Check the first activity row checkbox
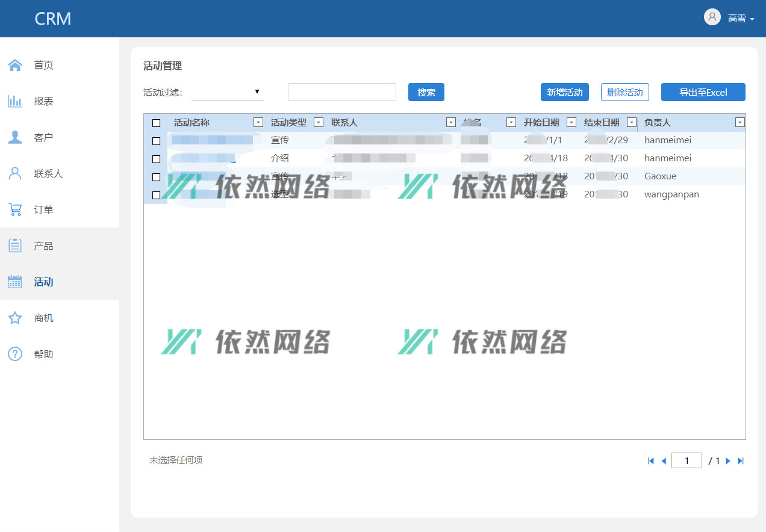The width and height of the screenshot is (766, 532). pos(157,141)
